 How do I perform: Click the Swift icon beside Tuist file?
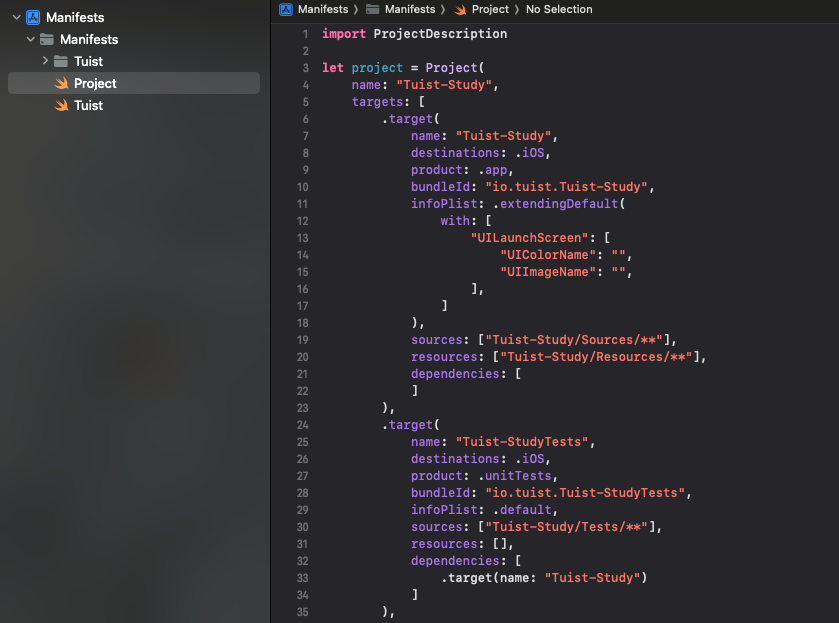coord(62,105)
